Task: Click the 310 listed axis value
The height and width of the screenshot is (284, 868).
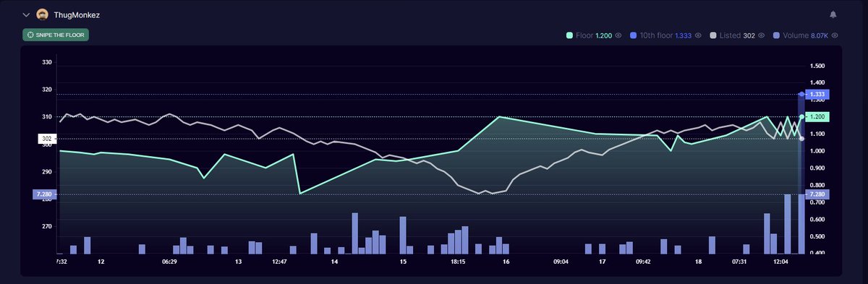Action: click(x=47, y=117)
